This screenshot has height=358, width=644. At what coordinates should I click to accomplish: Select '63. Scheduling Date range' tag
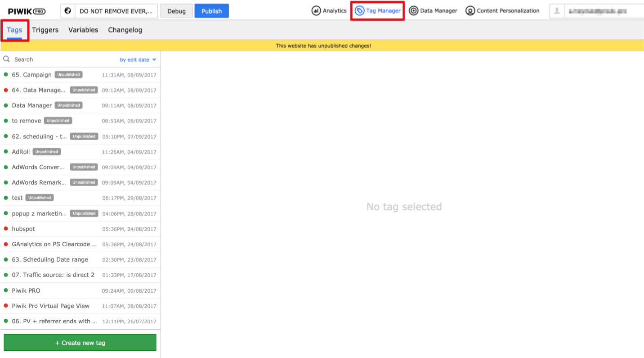point(80,259)
